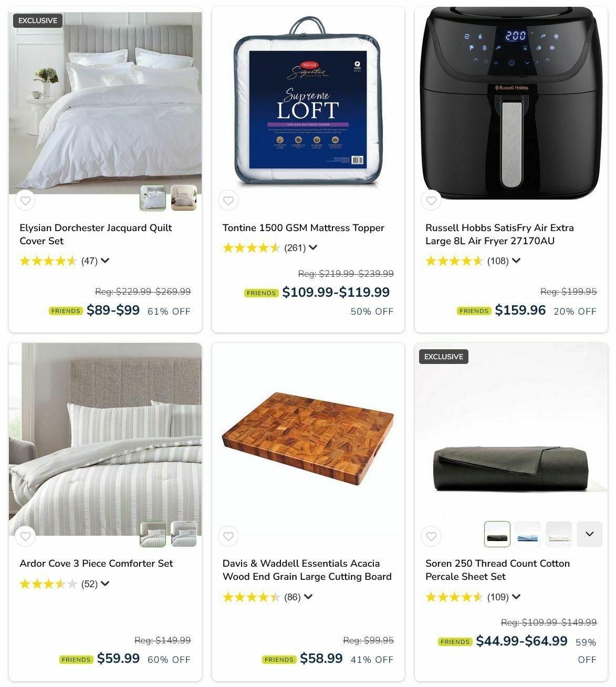Pick white Soren sheet set color thumbnail
616x687 pixels.
pos(559,534)
